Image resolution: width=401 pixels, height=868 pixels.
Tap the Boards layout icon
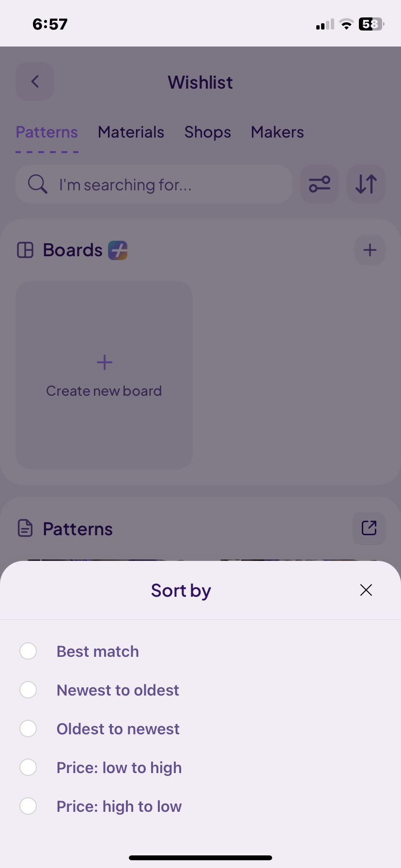25,250
